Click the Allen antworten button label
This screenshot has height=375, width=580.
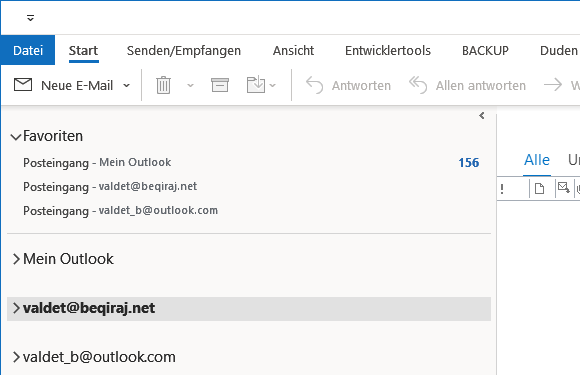pos(480,86)
